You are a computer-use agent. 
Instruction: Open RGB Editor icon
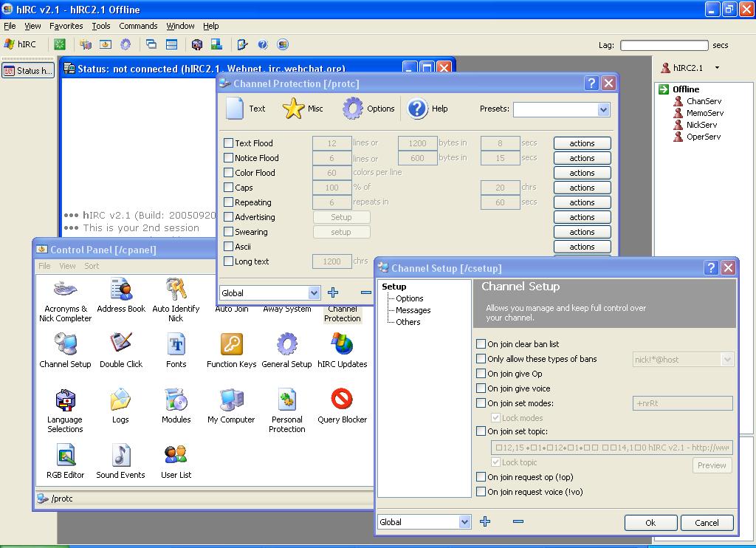click(66, 455)
